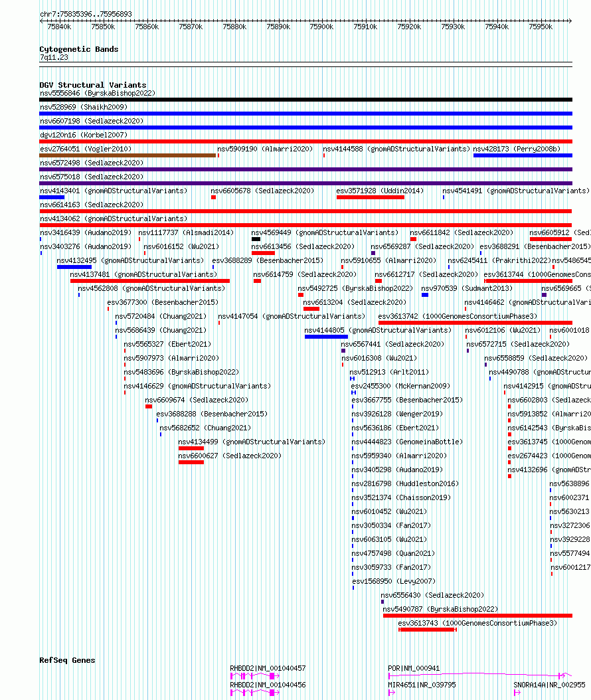Viewport: 591px width, 700px height.
Task: Click esv3688289 (Besenbacher2015) label
Action: click(268, 260)
